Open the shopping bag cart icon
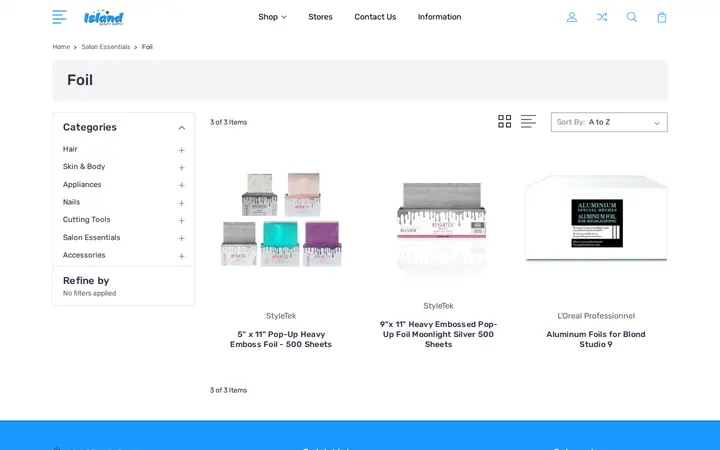The width and height of the screenshot is (720, 450). pyautogui.click(x=662, y=17)
